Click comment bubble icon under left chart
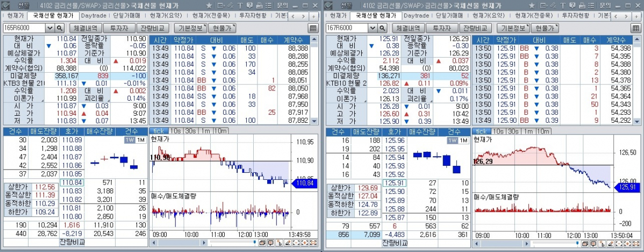This screenshot has height=252, width=644. pyautogui.click(x=270, y=242)
